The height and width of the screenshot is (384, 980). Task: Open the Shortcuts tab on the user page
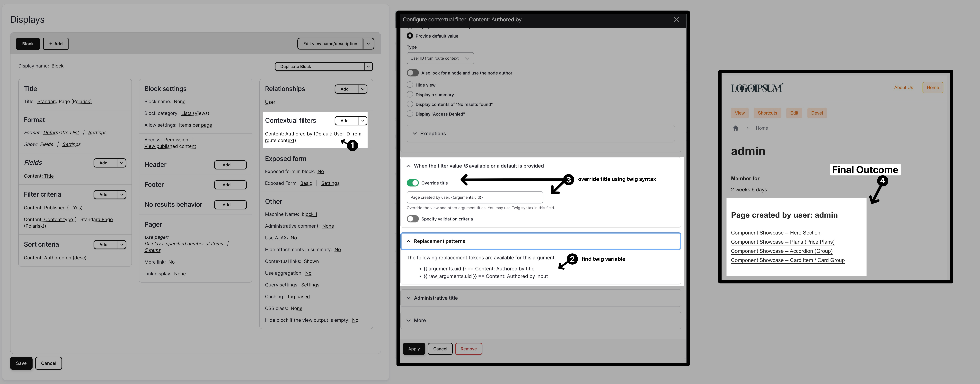tap(767, 113)
